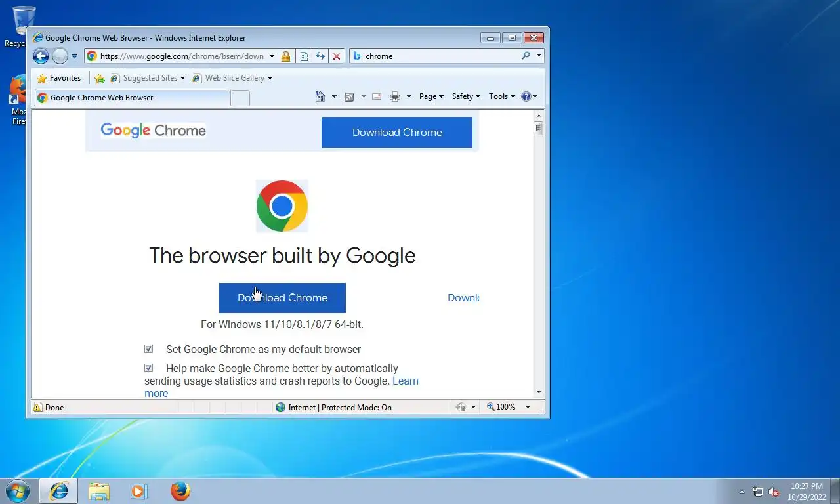Screen dimensions: 840x504
Task: Open Web Slice Gallery dropdown
Action: click(232, 78)
